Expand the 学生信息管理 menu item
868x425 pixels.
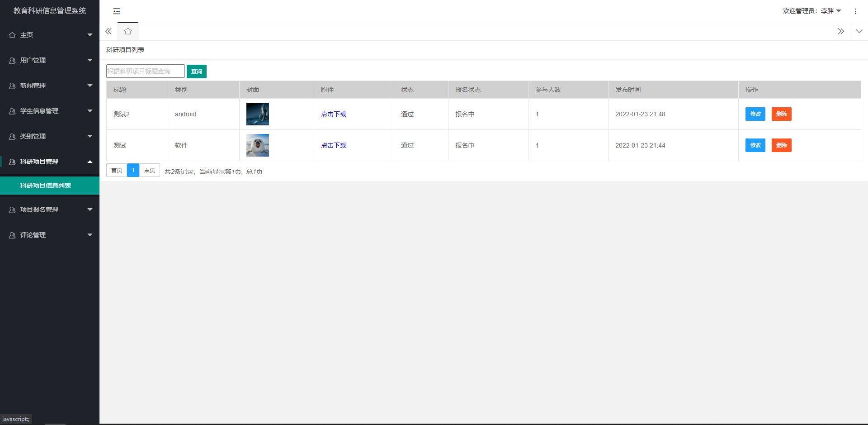click(50, 111)
